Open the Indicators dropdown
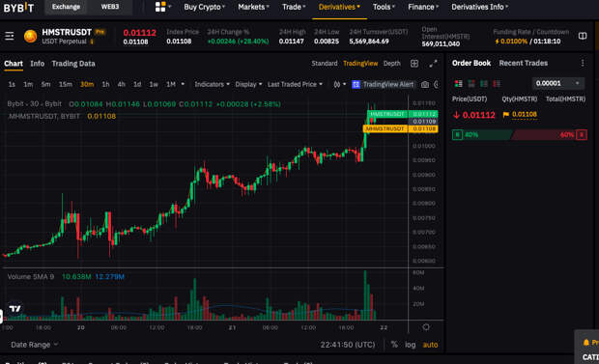Screen dimensions: 599x364 point(212,84)
